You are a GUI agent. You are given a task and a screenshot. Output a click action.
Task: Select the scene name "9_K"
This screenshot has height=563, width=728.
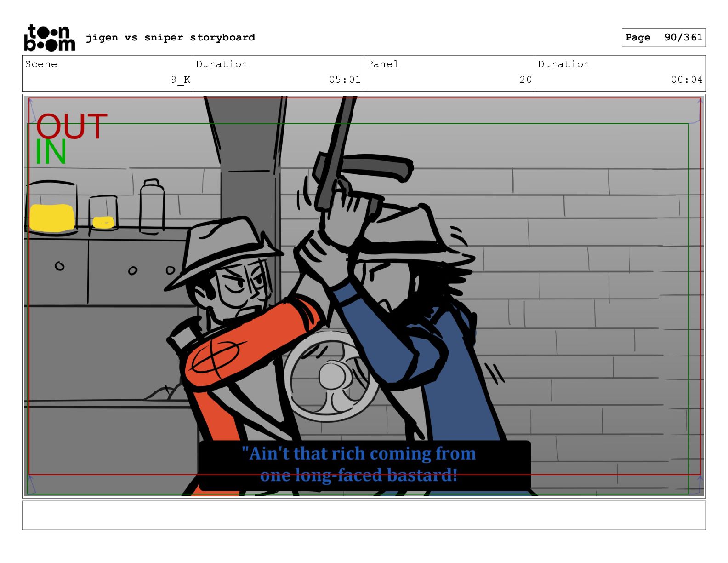[x=181, y=80]
